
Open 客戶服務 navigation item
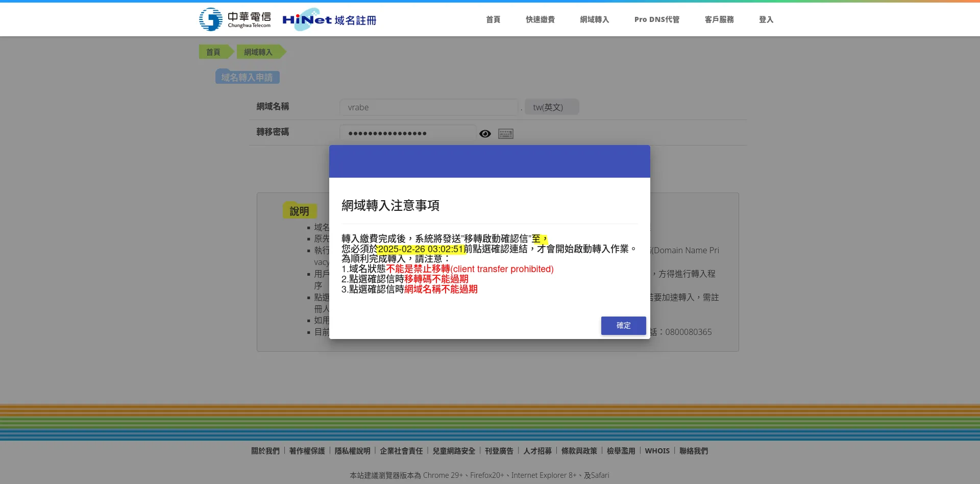click(719, 19)
